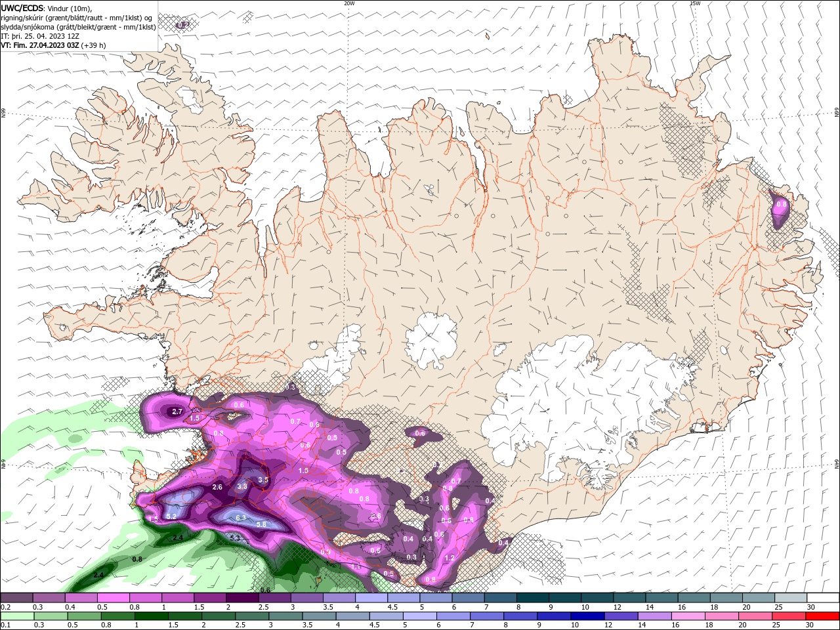Image resolution: width=840 pixels, height=630 pixels.
Task: Click the 5.3 rain value on the map
Action: [236, 538]
